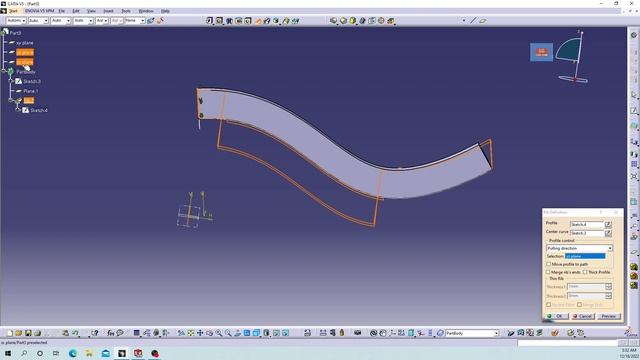
Task: Collapse the PartBody node in the tree
Action: pyautogui.click(x=4, y=72)
